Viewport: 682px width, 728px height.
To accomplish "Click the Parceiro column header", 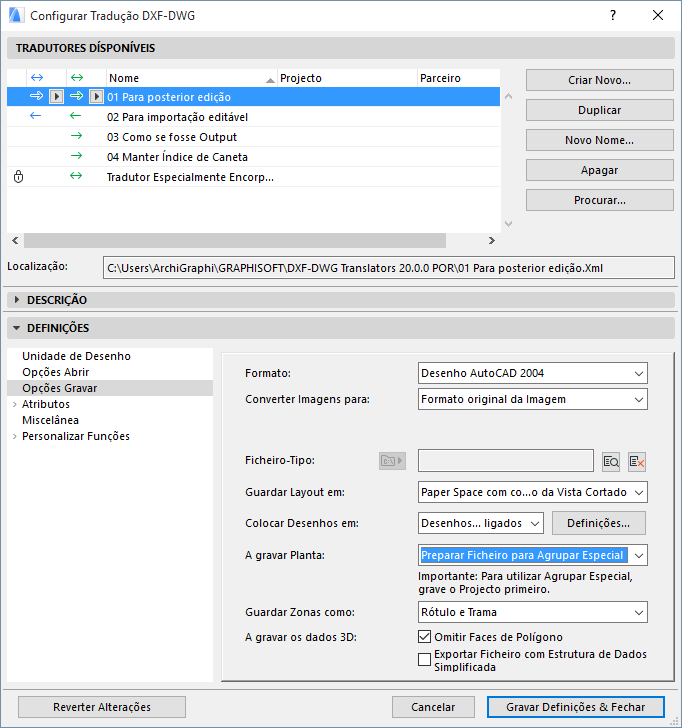I will click(x=459, y=78).
